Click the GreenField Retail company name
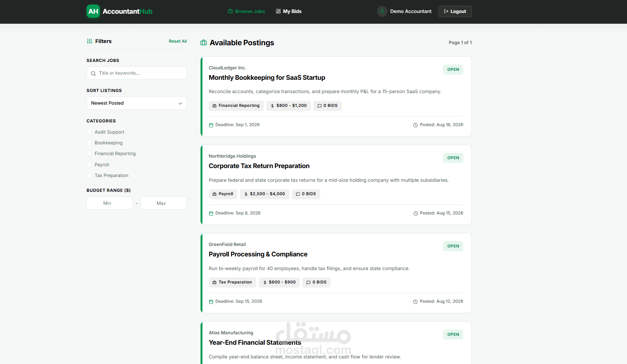The height and width of the screenshot is (364, 627). 227,245
